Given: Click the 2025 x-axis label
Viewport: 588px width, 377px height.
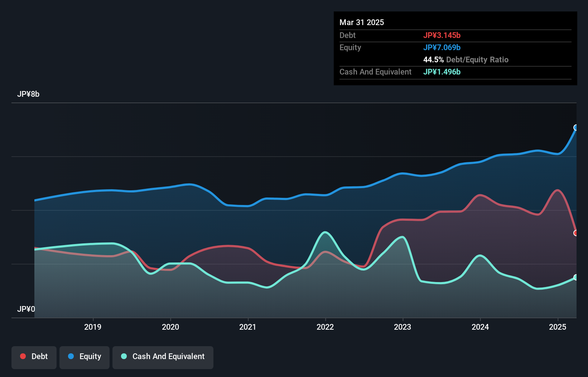Looking at the screenshot, I should [558, 327].
